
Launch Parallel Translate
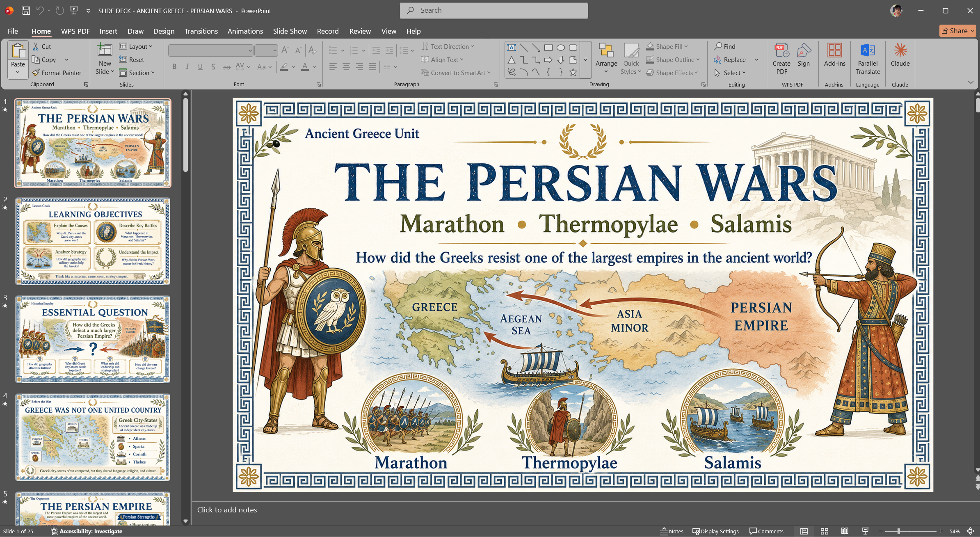[868, 59]
